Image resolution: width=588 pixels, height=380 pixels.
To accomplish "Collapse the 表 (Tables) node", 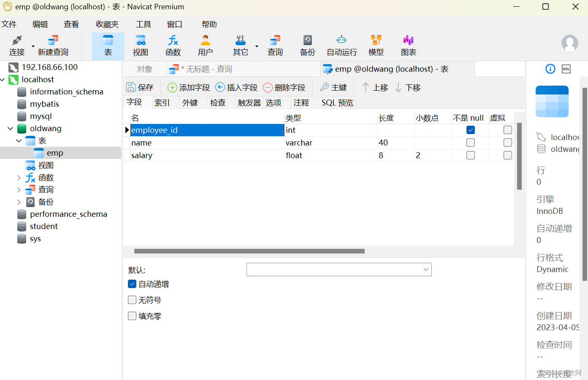I will (x=19, y=140).
